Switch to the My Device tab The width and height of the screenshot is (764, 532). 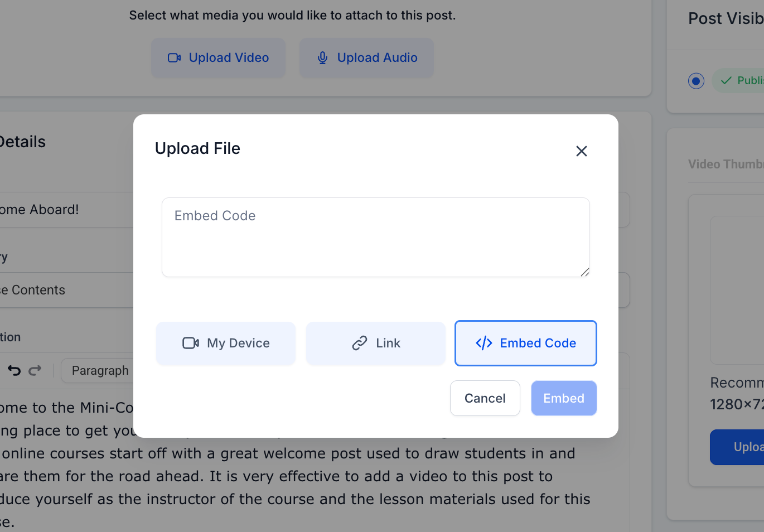point(226,343)
